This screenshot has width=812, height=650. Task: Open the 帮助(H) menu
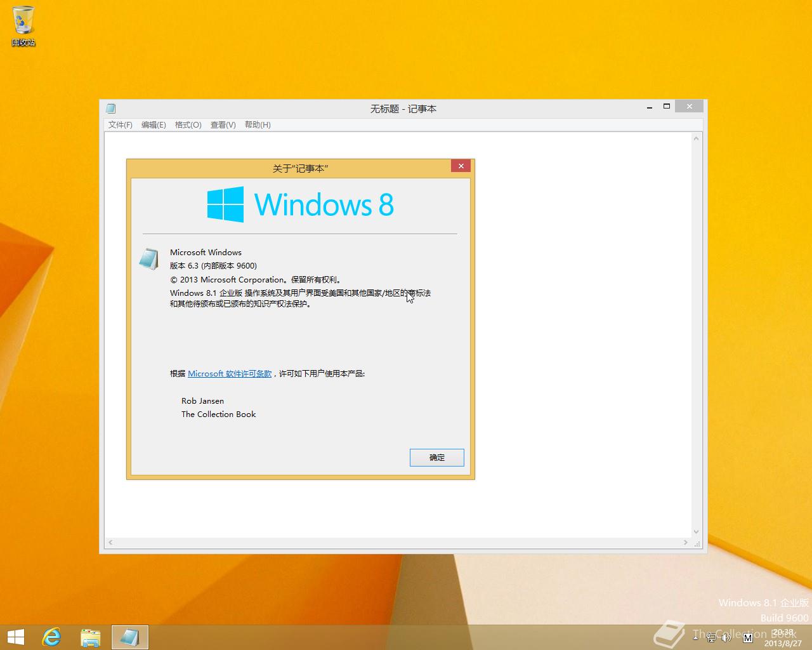258,125
